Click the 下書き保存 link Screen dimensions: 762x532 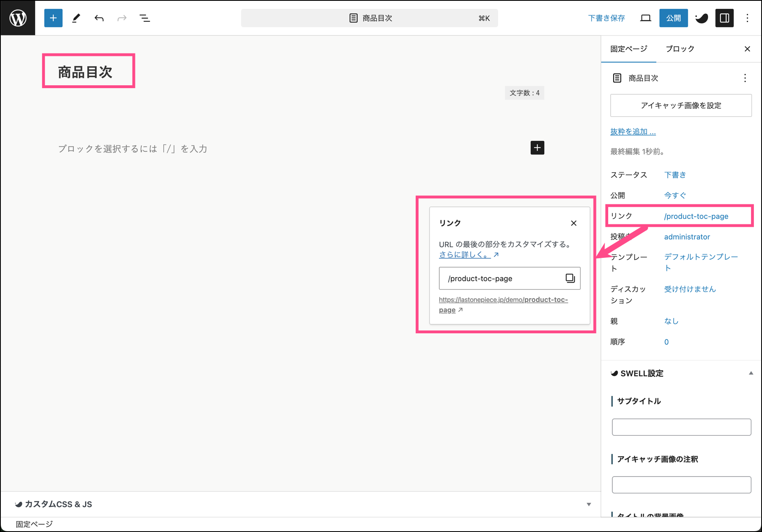[x=607, y=18]
